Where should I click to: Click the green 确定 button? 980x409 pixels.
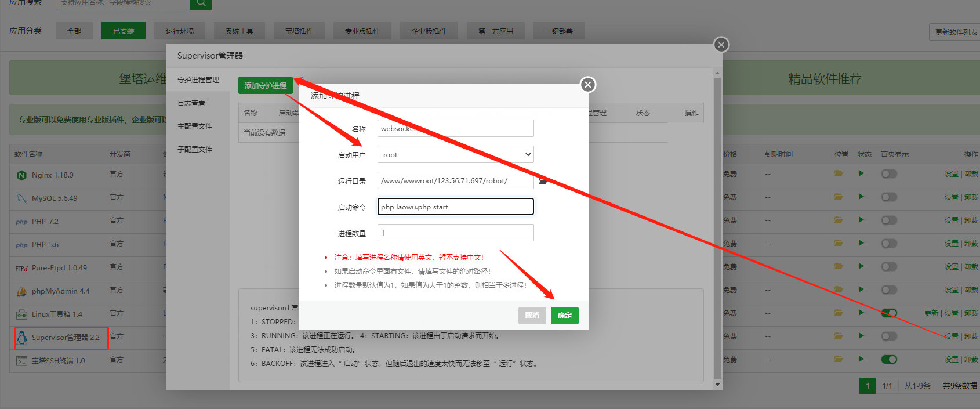[x=565, y=316]
